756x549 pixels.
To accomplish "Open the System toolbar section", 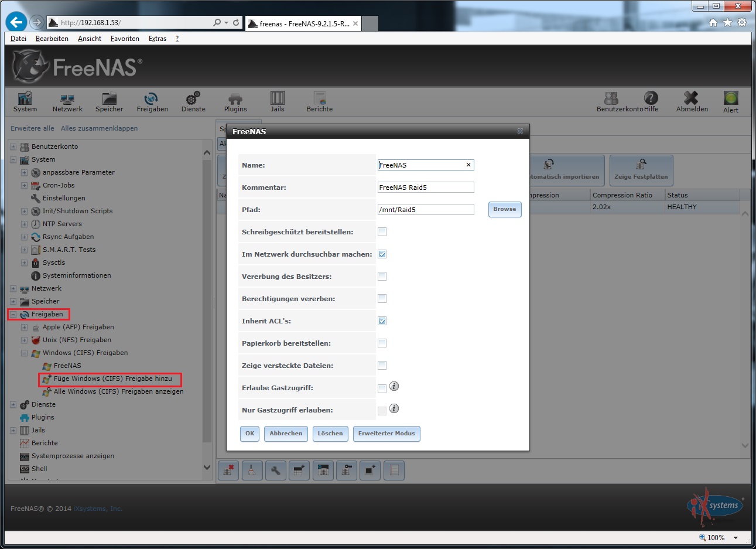I will tap(25, 101).
